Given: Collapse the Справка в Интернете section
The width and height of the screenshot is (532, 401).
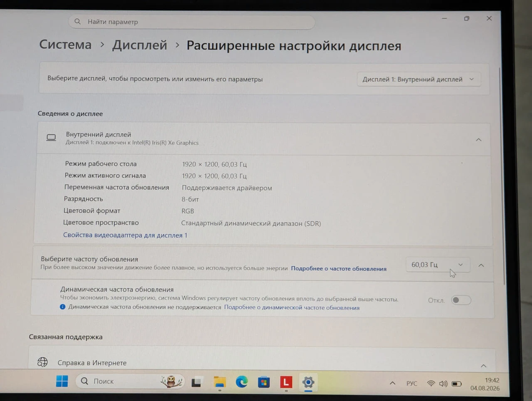Looking at the screenshot, I should (x=483, y=366).
